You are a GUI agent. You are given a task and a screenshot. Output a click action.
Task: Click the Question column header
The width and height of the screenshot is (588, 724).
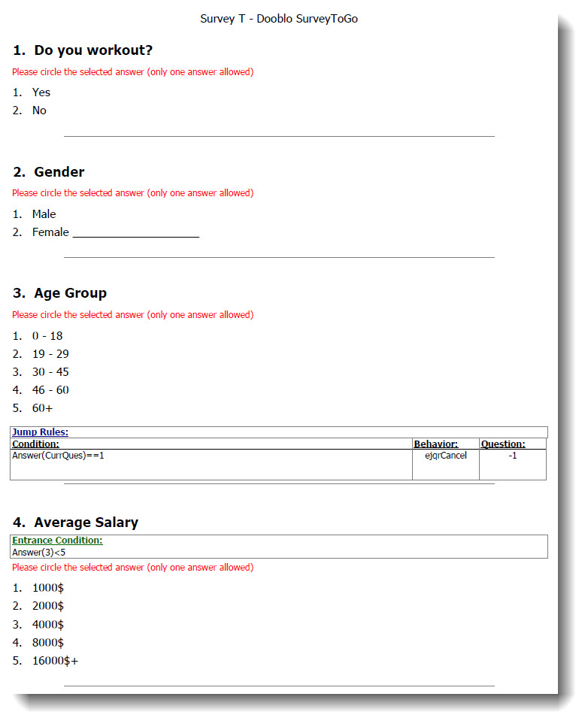[x=503, y=444]
